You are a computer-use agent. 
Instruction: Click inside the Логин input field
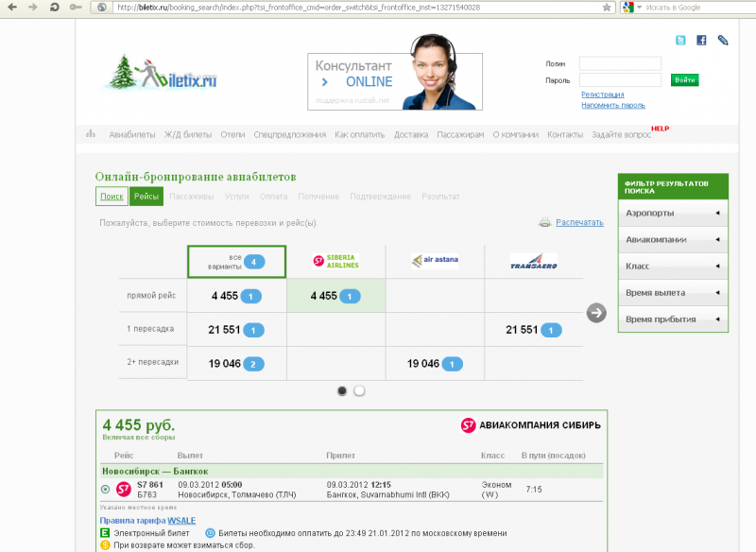coord(620,63)
